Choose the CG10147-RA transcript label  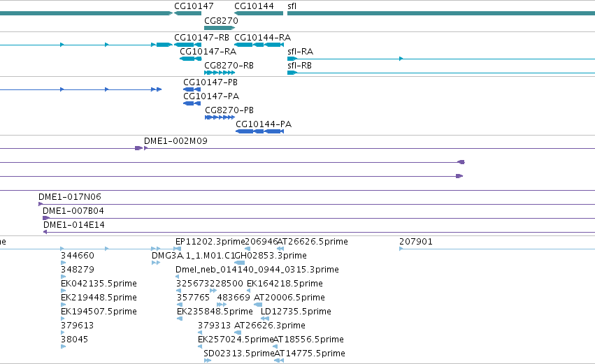(208, 52)
